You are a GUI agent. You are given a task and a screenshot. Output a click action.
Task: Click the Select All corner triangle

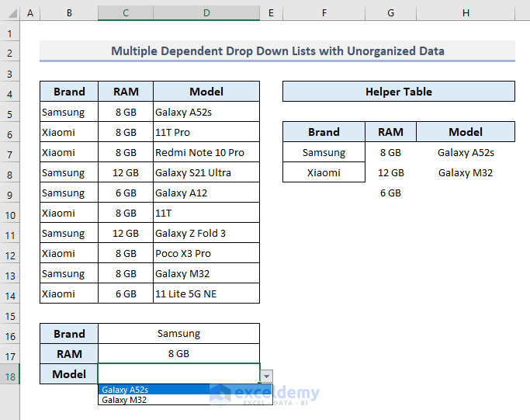coord(12,13)
